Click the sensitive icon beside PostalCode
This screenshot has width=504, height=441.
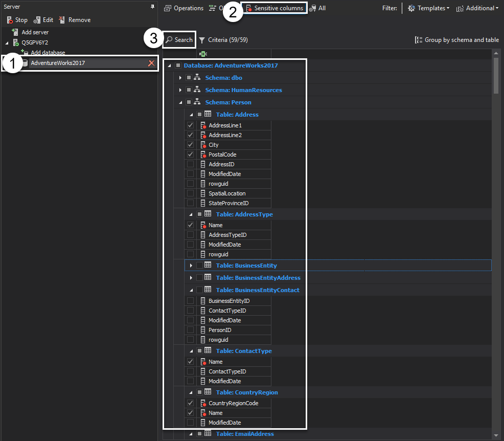[x=203, y=155]
